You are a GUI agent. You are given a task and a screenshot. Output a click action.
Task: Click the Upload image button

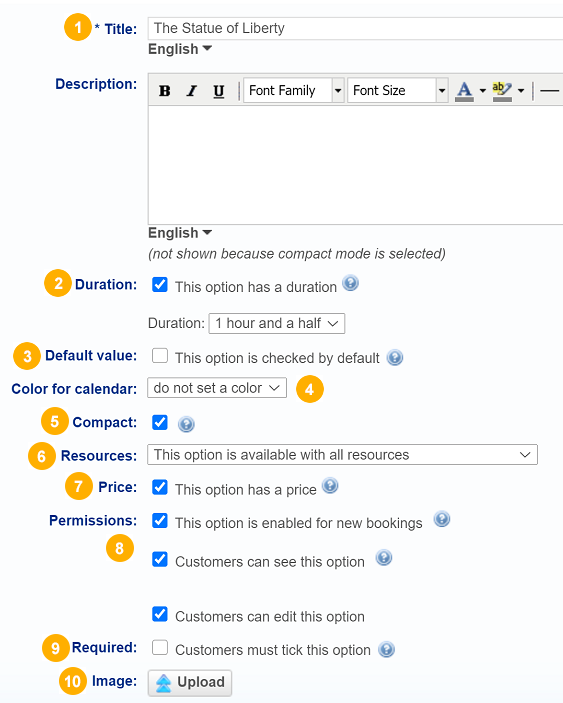coord(190,683)
